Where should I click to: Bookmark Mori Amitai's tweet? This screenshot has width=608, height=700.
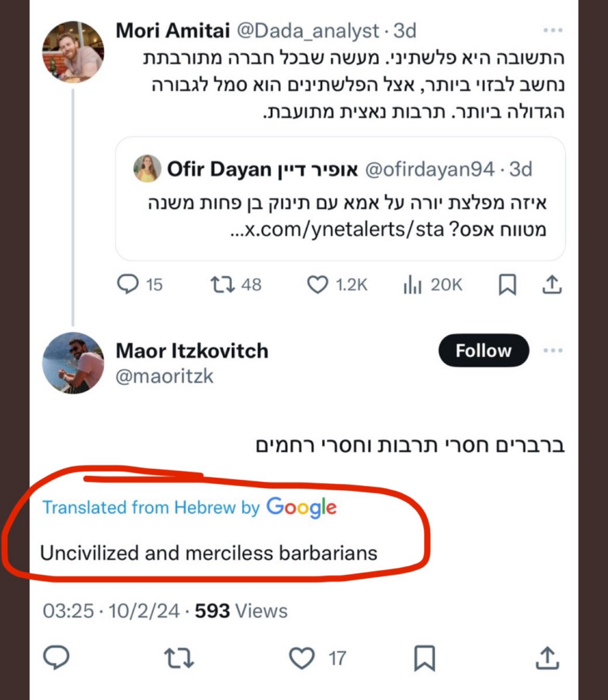[507, 285]
